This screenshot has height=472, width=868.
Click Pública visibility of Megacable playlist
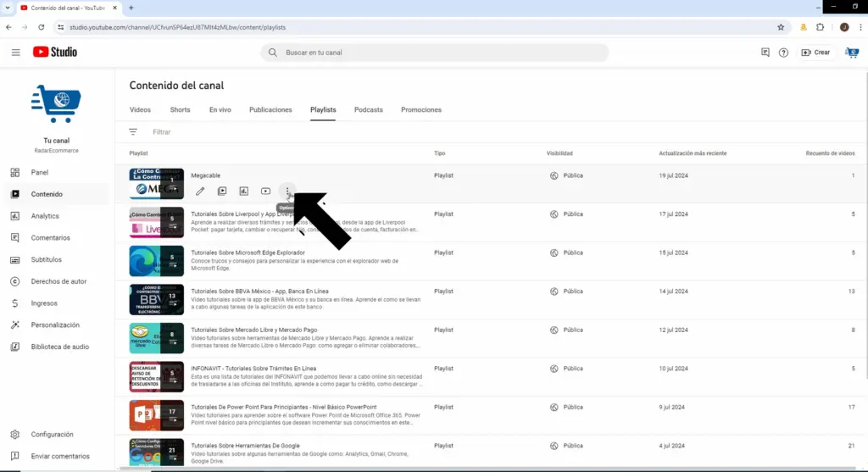tap(566, 175)
